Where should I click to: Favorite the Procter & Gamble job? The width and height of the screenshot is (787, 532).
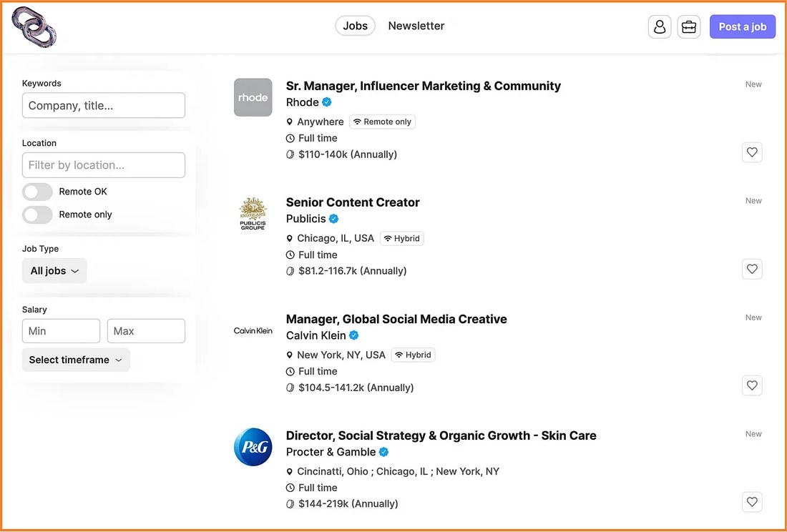tap(752, 502)
